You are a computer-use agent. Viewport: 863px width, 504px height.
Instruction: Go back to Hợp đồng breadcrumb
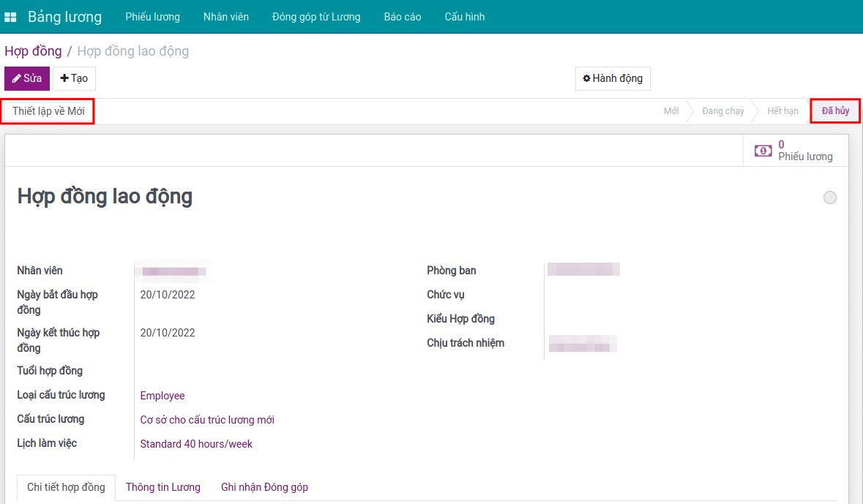33,51
